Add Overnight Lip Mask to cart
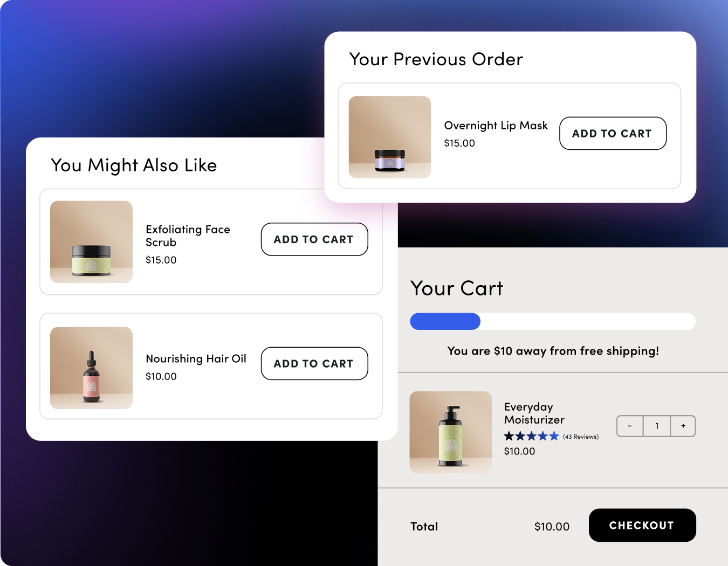This screenshot has width=728, height=566. click(613, 133)
